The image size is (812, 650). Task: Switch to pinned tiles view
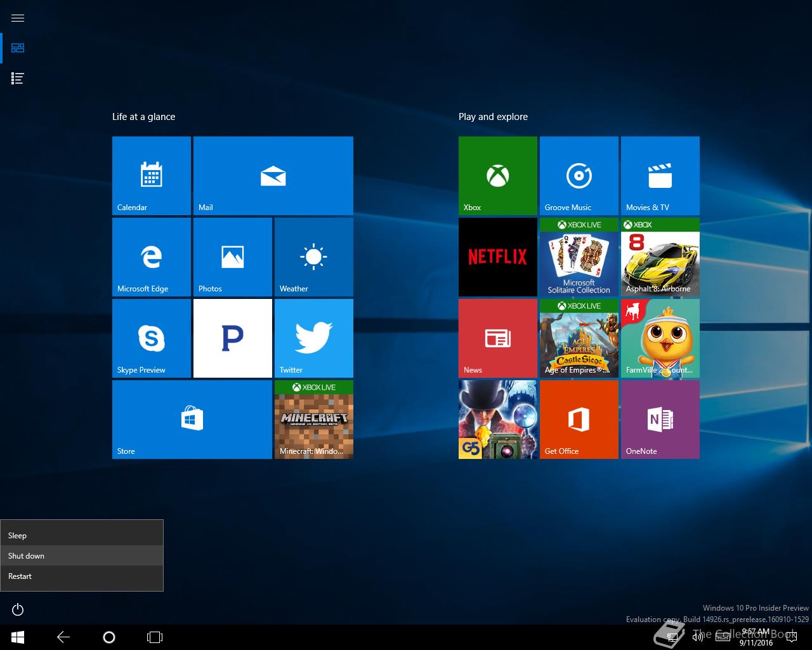(x=18, y=48)
